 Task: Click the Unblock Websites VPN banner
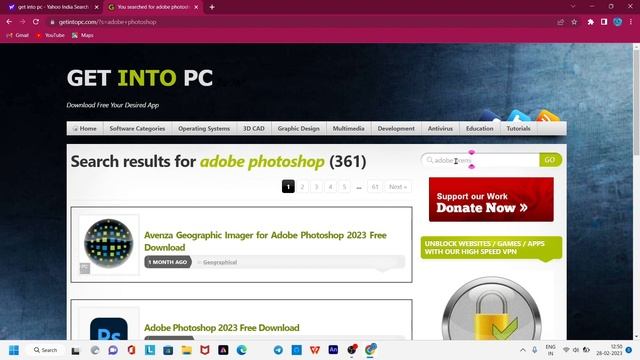pyautogui.click(x=491, y=247)
